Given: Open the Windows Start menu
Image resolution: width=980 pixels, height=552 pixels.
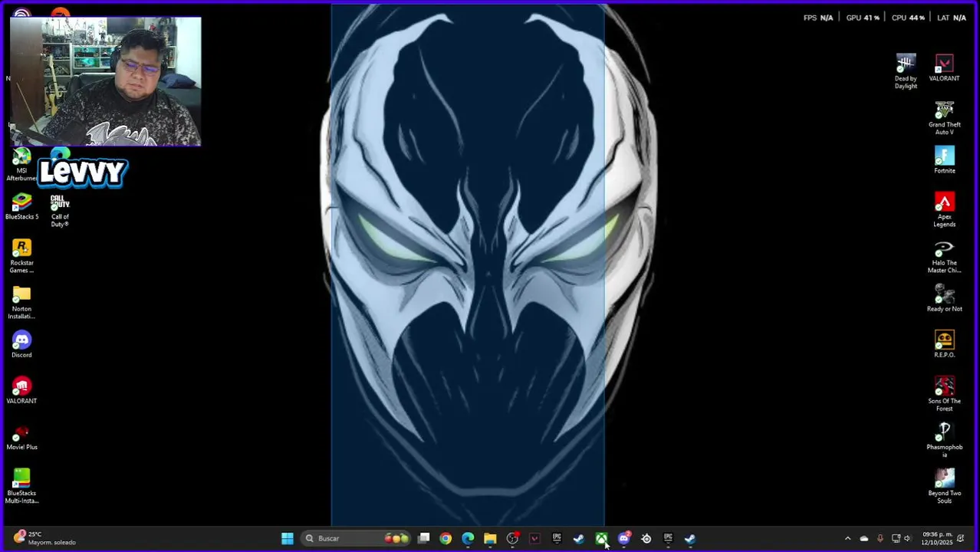Looking at the screenshot, I should point(288,538).
